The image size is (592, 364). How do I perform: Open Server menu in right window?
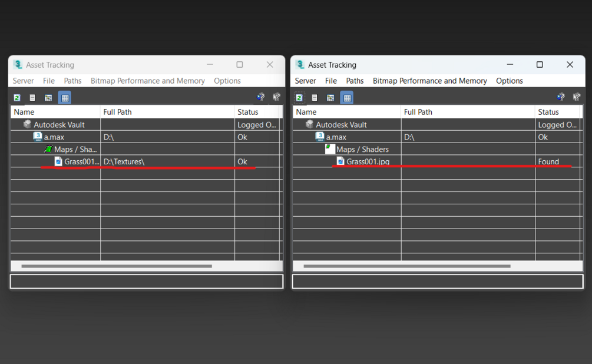tap(306, 81)
